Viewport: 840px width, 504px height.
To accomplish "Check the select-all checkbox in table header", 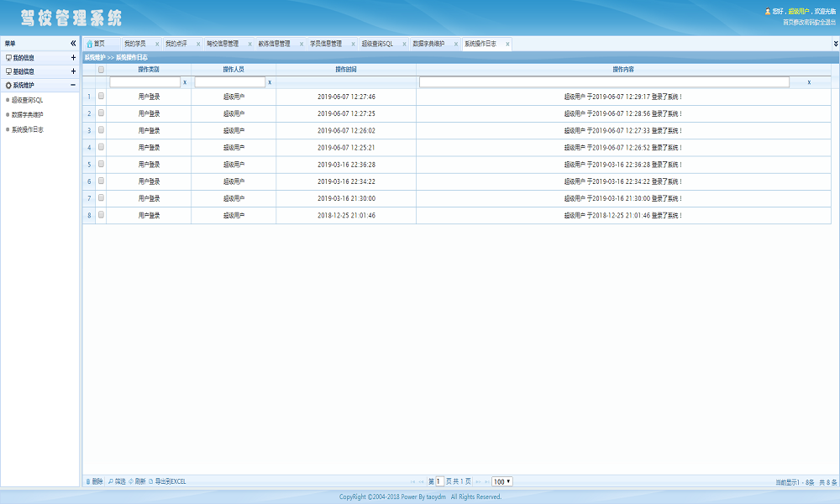I will pos(101,70).
